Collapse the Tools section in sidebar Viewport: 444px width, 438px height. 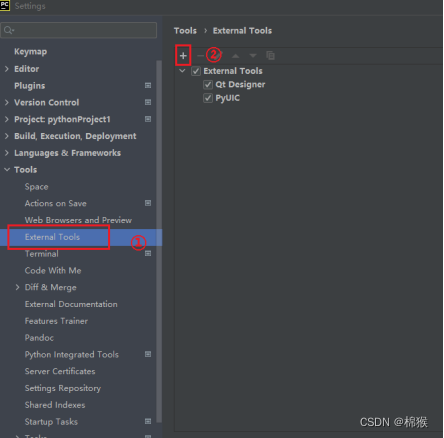pyautogui.click(x=7, y=170)
